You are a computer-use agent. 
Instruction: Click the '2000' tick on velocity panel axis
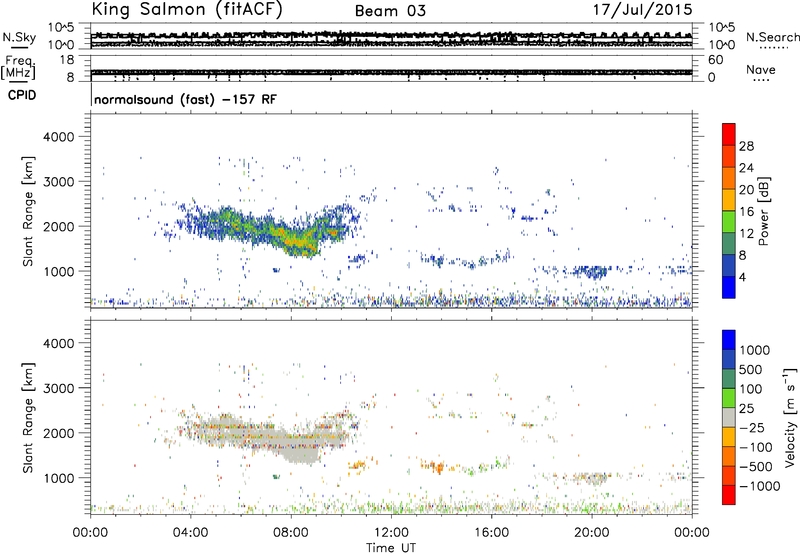pos(58,433)
